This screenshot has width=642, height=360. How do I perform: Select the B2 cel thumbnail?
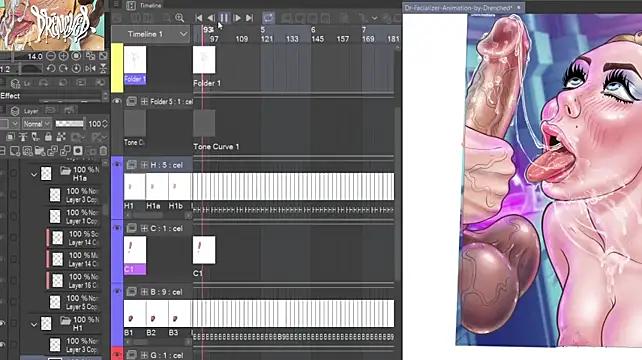pos(157,313)
